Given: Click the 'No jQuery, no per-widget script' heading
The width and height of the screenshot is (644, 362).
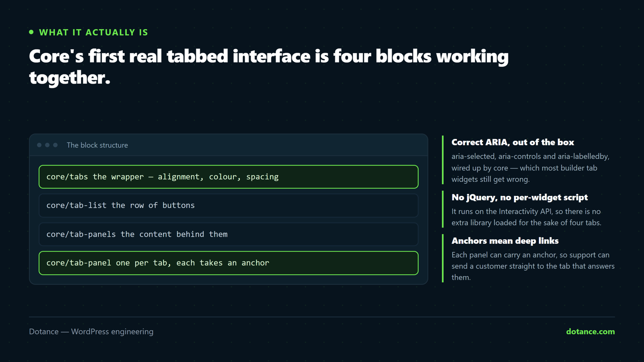Looking at the screenshot, I should (519, 197).
